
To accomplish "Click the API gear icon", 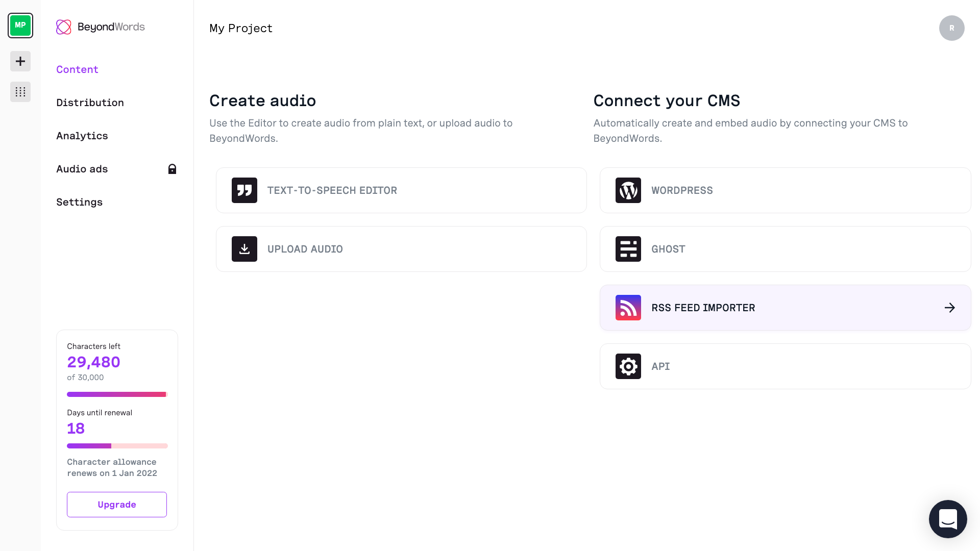I will (x=628, y=366).
